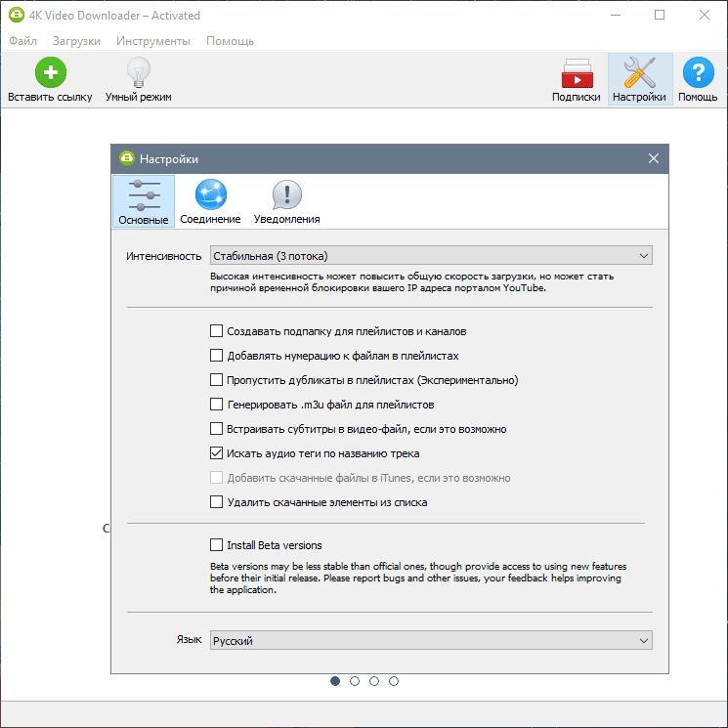This screenshot has height=728, width=728.
Task: Minimize the 4K Video Downloader window
Action: point(616,15)
